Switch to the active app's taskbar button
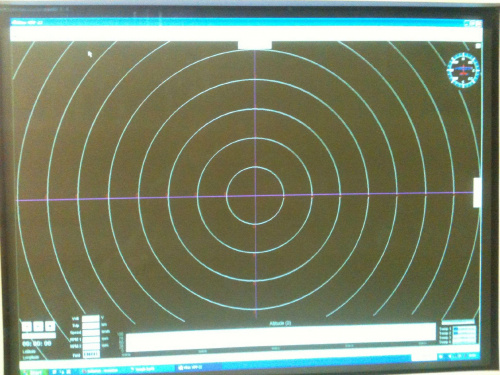Screen dimensions: 500x375 (x=198, y=367)
